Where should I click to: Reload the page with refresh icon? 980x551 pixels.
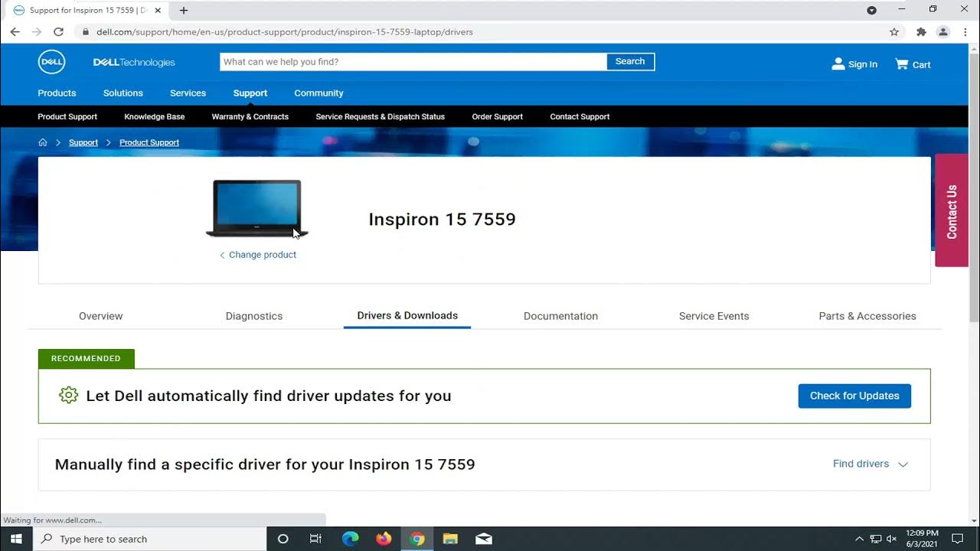(58, 32)
